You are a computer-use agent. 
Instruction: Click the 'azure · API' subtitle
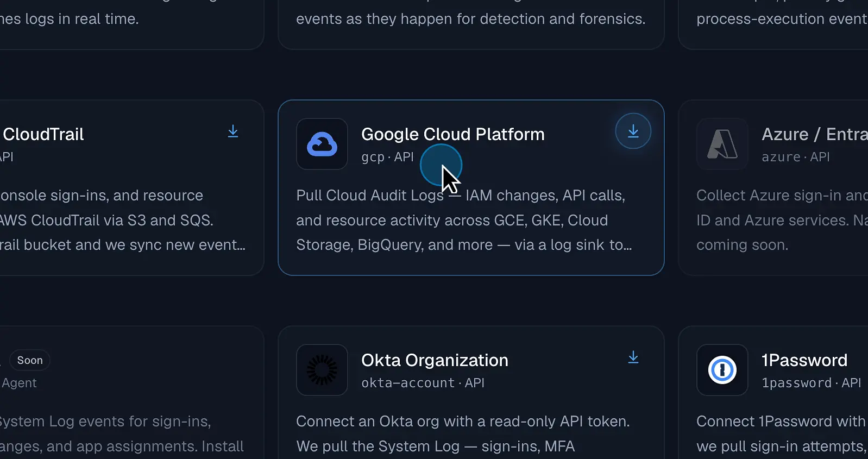pos(796,157)
